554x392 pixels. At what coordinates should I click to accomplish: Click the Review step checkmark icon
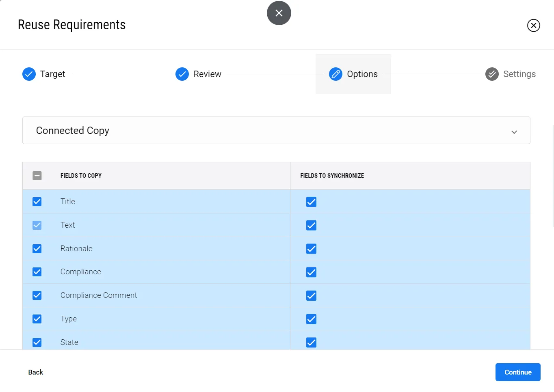(182, 74)
